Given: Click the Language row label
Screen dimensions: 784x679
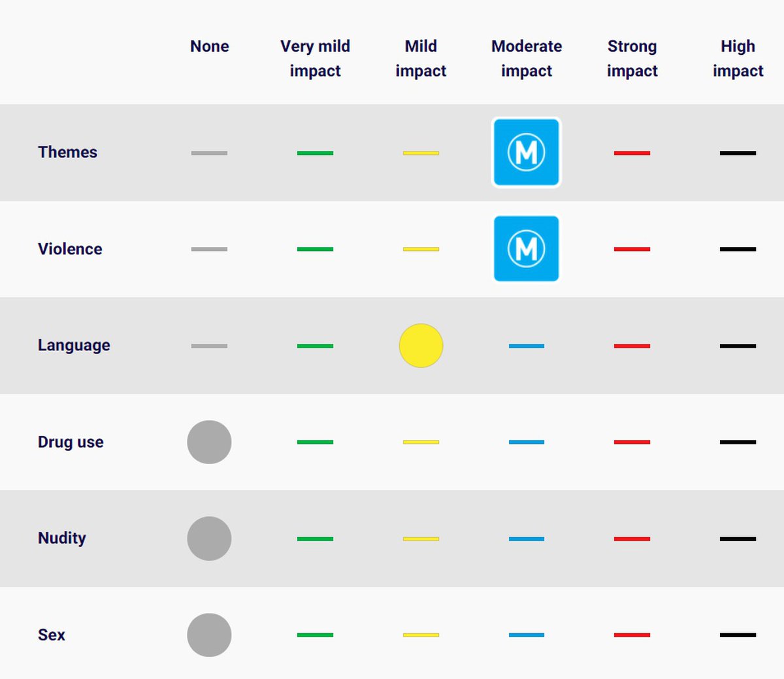Looking at the screenshot, I should point(74,345).
